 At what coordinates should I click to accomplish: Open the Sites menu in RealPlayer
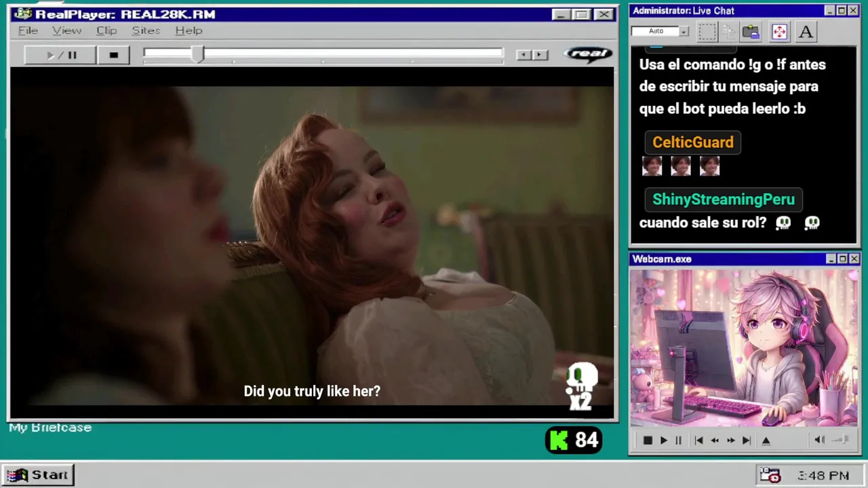(146, 30)
